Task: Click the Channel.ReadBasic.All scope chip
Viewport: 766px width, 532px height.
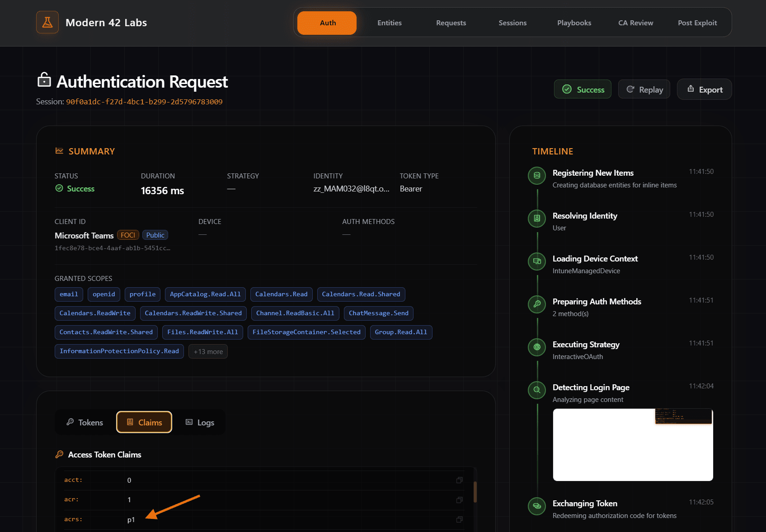Action: point(295,313)
